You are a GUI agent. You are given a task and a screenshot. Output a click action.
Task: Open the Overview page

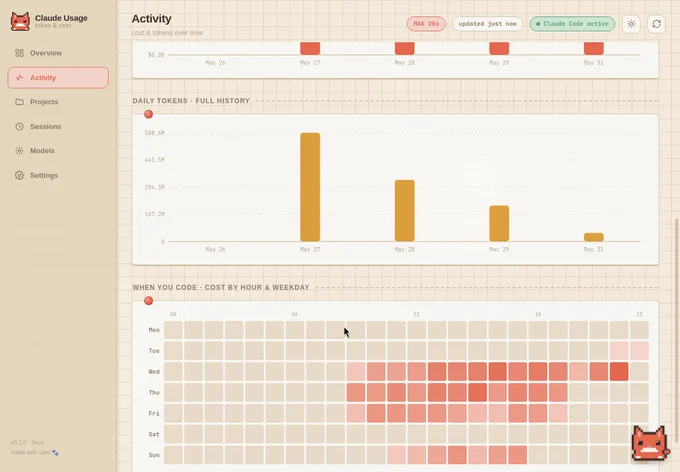(58, 53)
